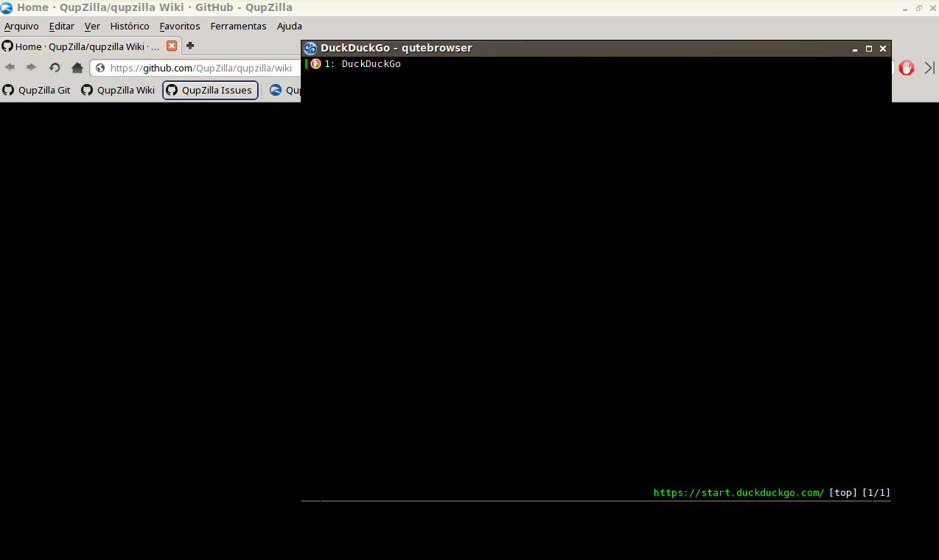Screen dimensions: 939x560
Task: Click the toolbar overflow arrow at right edge
Action: pos(929,68)
